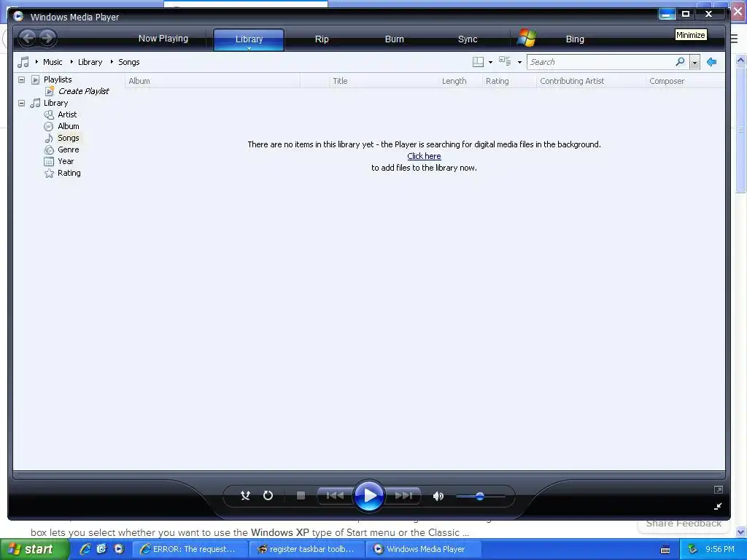Stop playback

coord(301,496)
